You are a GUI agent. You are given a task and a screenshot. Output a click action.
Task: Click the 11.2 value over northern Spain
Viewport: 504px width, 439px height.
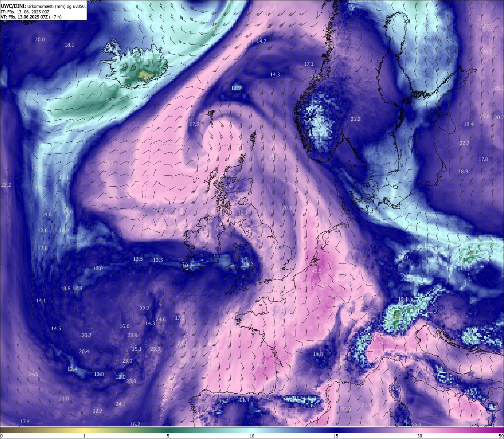click(x=224, y=402)
